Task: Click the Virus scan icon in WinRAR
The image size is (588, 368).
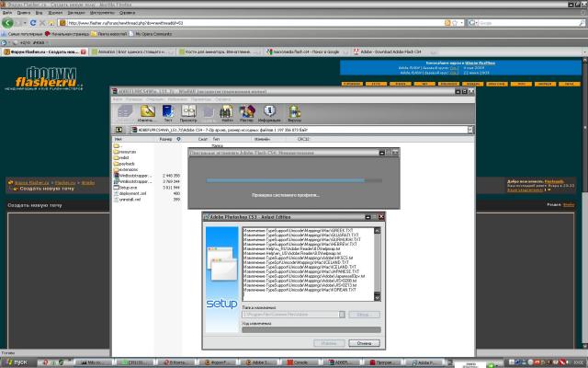Action: (294, 111)
